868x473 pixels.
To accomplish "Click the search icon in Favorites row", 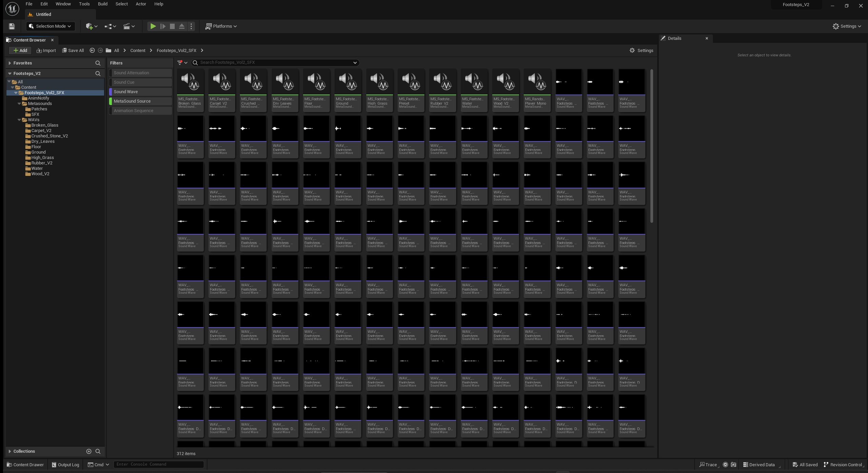I will pyautogui.click(x=98, y=63).
